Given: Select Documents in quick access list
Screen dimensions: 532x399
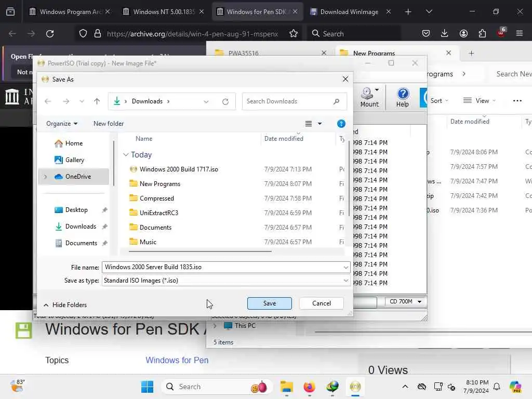Looking at the screenshot, I should [x=81, y=243].
